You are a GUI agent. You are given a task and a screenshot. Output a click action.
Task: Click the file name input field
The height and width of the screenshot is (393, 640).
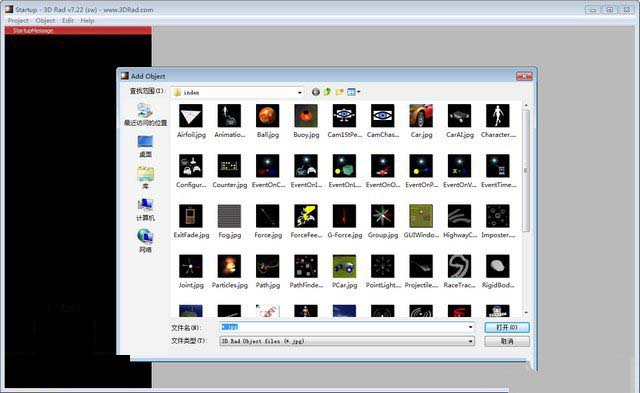point(347,327)
